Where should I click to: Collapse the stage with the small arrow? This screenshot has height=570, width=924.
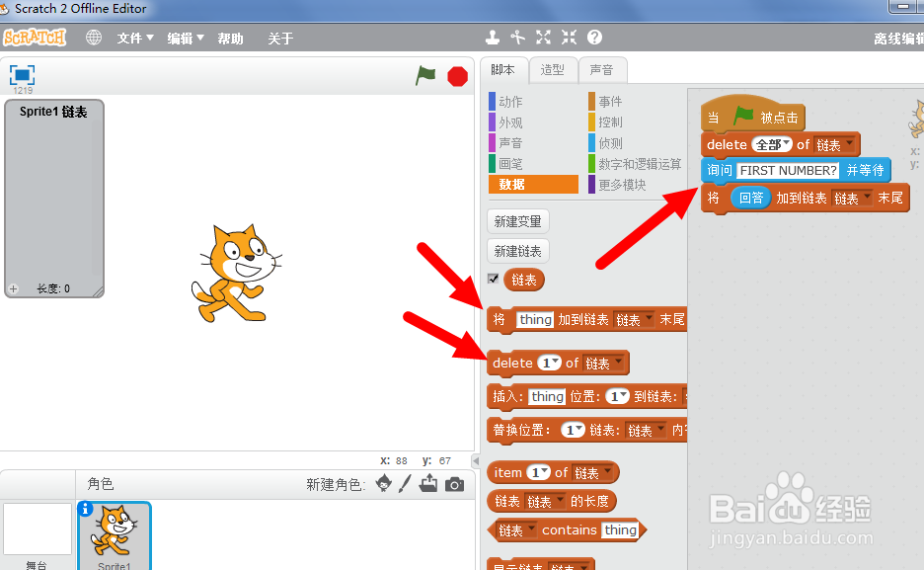point(476,461)
